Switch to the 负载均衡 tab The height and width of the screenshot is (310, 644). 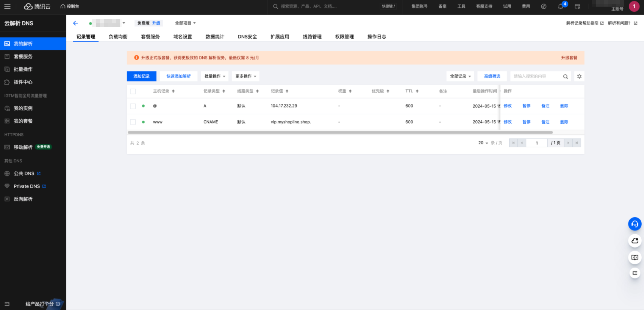[118, 37]
